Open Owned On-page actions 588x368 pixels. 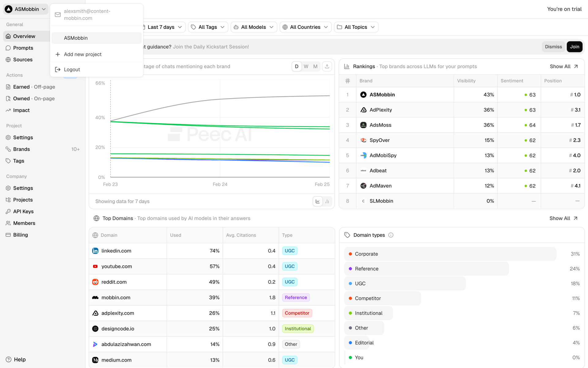click(43, 98)
